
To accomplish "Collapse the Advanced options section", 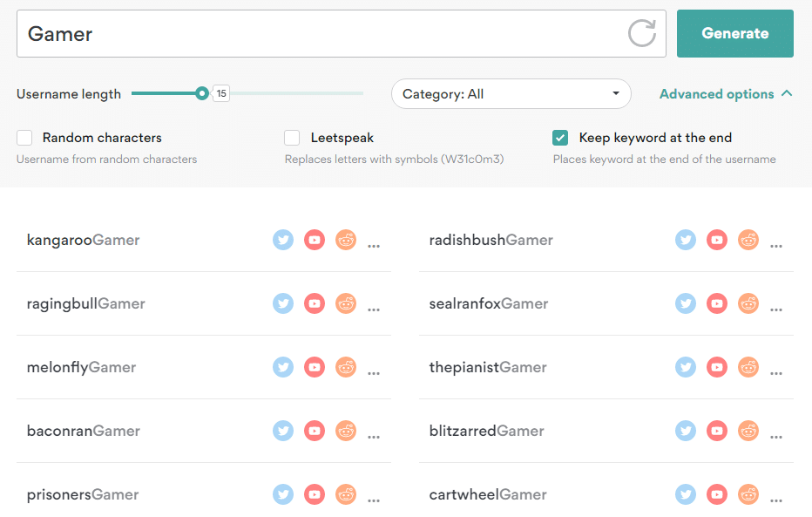I will click(726, 94).
